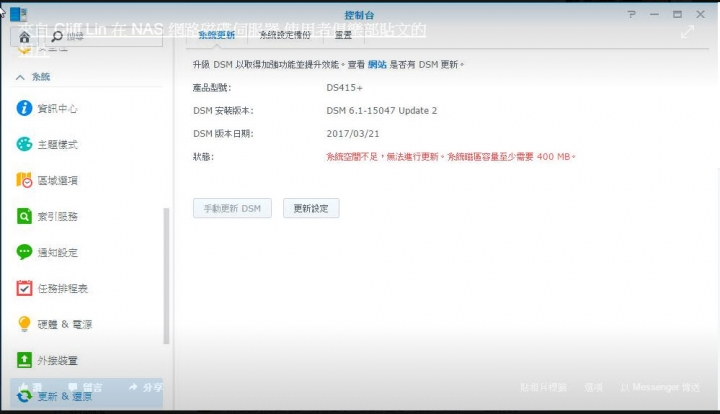The height and width of the screenshot is (414, 720).
Task: Click the 選項 options link
Action: [x=593, y=387]
